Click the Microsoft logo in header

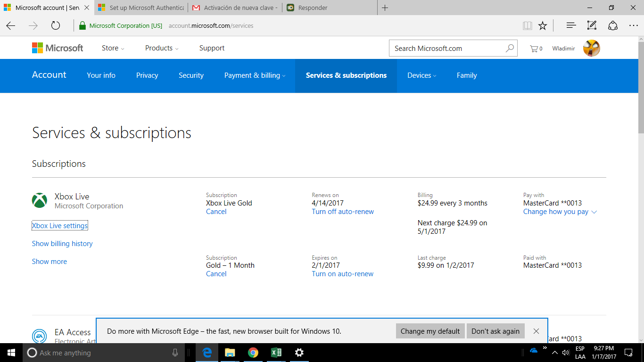click(58, 48)
